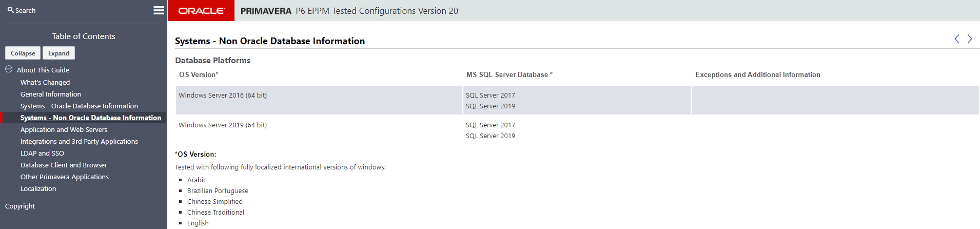Viewport: 980px width, 229px height.
Task: Click the Database Platforms heading
Action: click(213, 60)
